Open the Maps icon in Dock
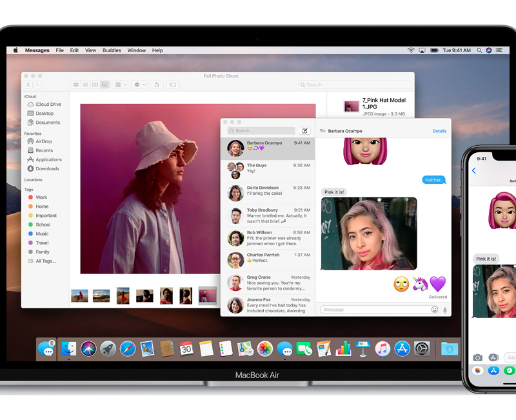Viewport: 516px width, 420px height. [x=245, y=349]
